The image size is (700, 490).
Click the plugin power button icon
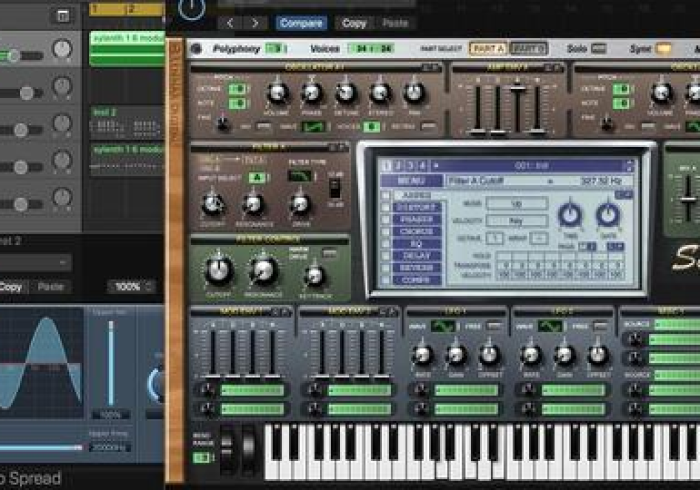(x=192, y=8)
